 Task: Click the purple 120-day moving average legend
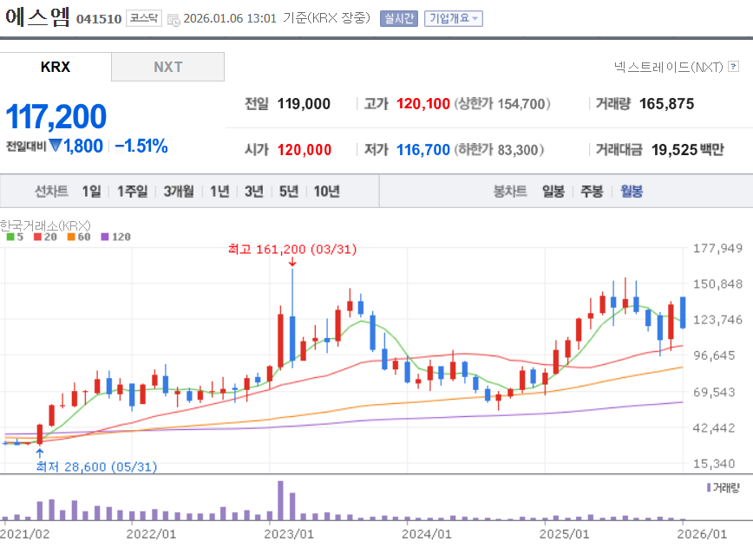(x=115, y=237)
